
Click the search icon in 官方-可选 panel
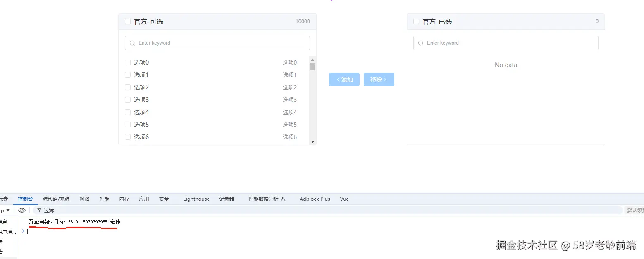(x=132, y=43)
